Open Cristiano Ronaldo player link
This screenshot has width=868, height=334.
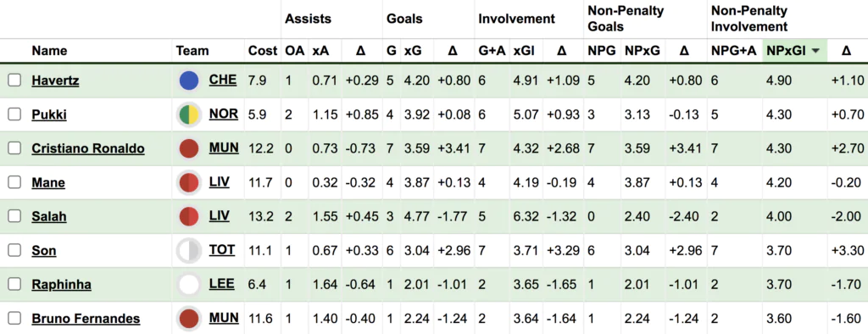click(x=88, y=149)
